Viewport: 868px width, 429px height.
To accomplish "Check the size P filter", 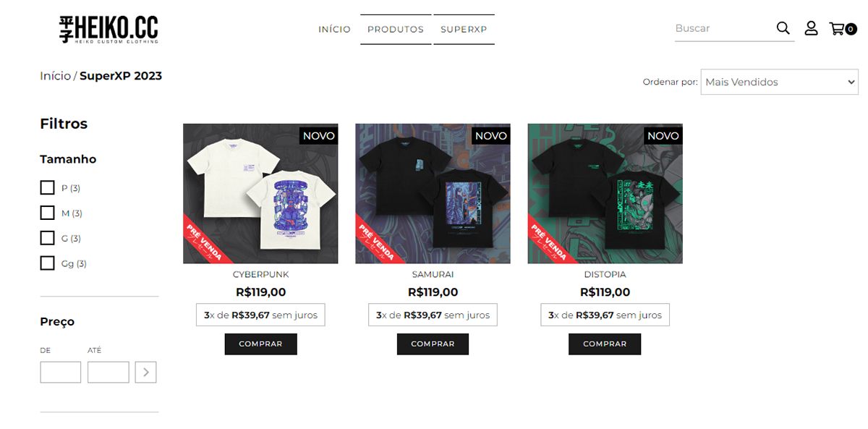I will [47, 188].
